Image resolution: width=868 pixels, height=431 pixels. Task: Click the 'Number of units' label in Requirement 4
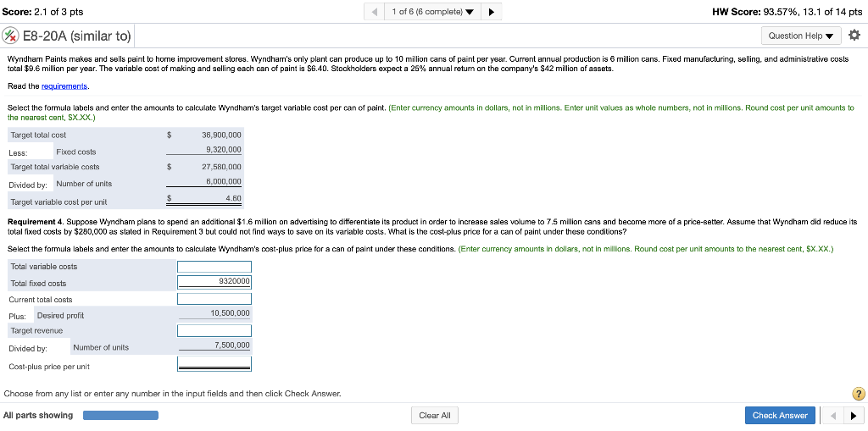[101, 347]
